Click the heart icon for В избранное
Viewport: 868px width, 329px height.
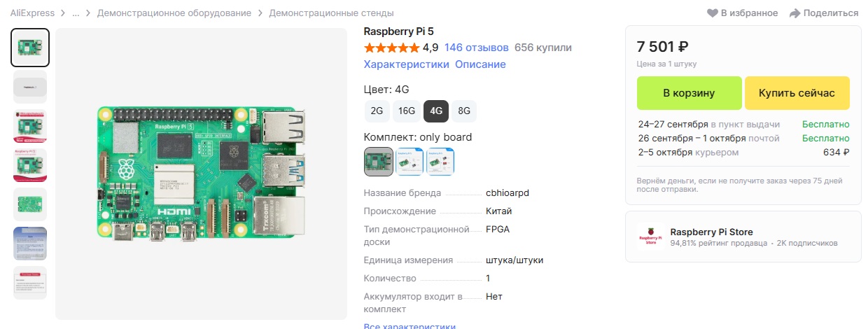[713, 13]
